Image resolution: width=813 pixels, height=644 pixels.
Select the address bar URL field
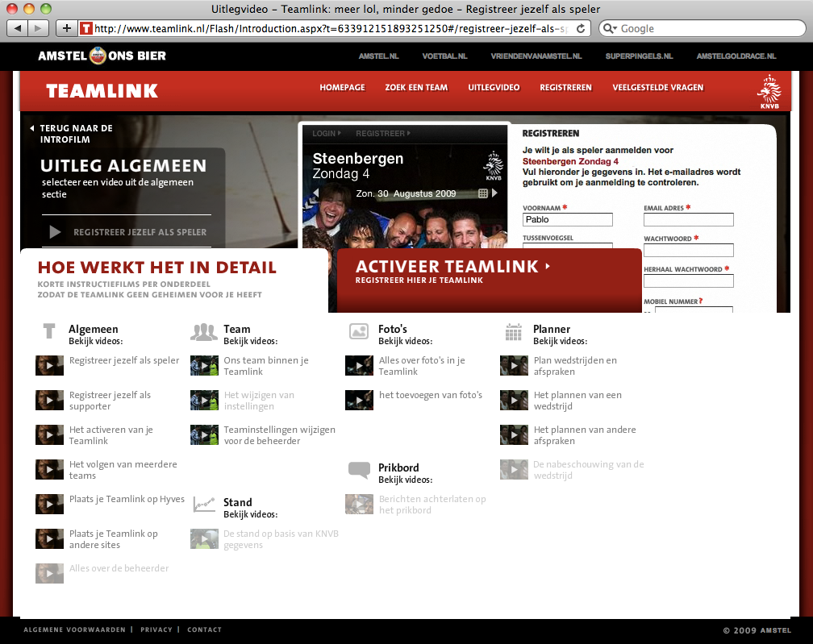pos(331,28)
